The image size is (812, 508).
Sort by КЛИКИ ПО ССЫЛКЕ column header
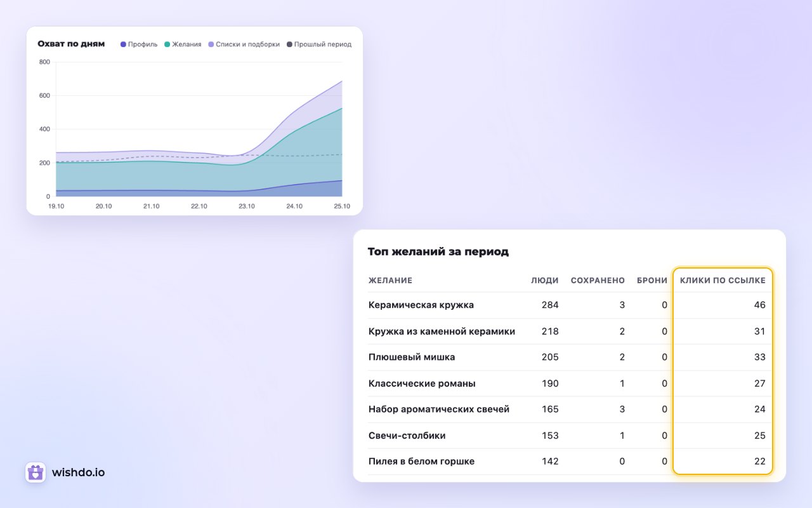pyautogui.click(x=723, y=280)
